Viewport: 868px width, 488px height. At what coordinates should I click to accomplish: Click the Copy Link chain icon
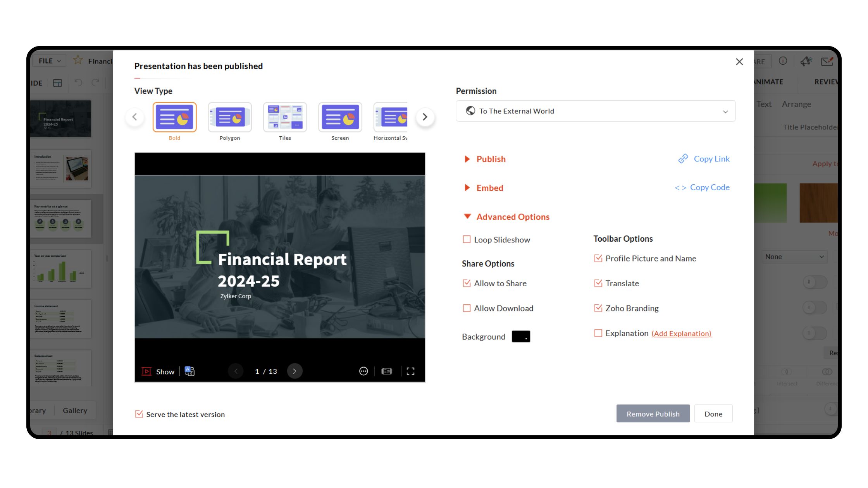[683, 159]
